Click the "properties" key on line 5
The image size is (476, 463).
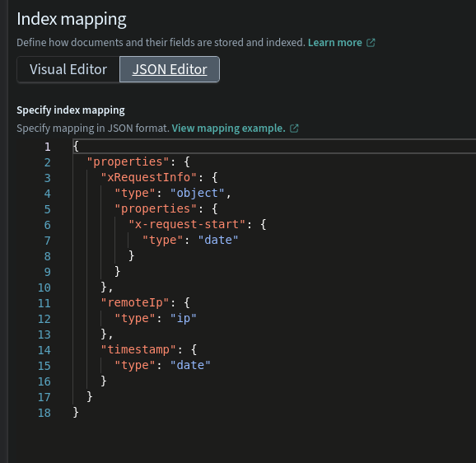click(156, 209)
